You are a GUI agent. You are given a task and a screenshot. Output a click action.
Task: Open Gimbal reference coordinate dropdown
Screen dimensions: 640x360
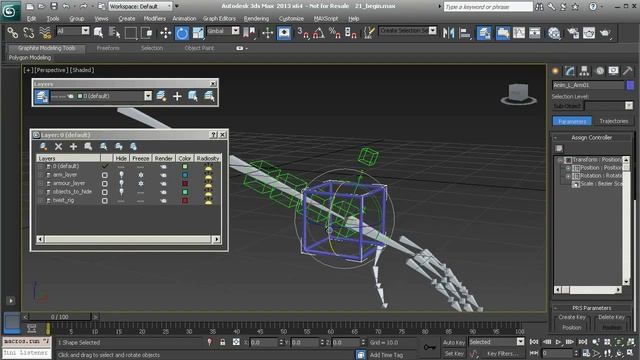click(x=236, y=31)
